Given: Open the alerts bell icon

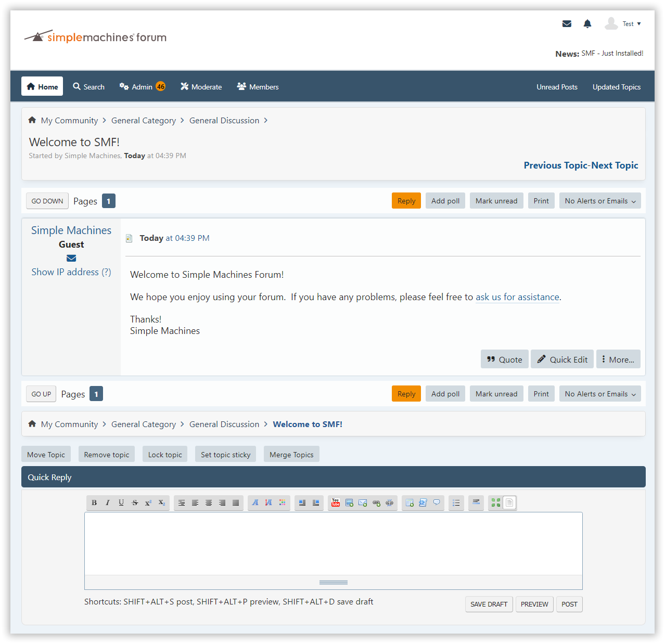Looking at the screenshot, I should coord(587,24).
